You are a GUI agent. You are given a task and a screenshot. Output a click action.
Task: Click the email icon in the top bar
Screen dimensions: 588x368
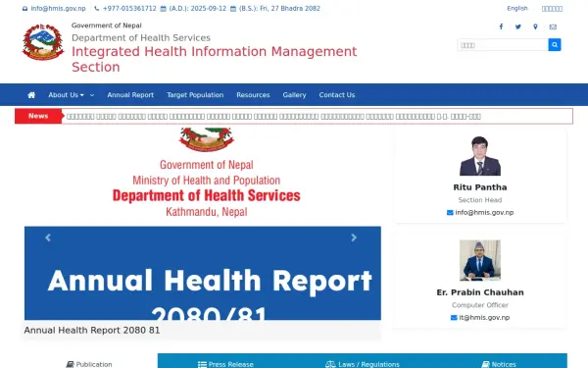coord(24,9)
